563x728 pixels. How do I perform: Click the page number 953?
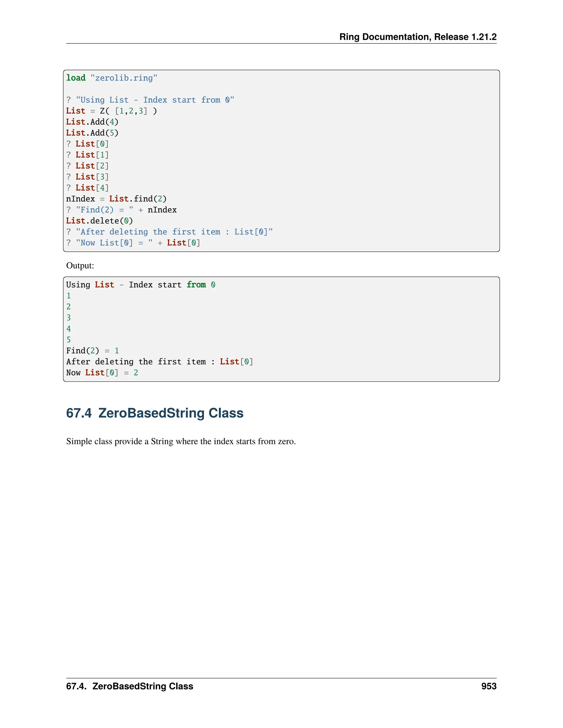coord(489,686)
